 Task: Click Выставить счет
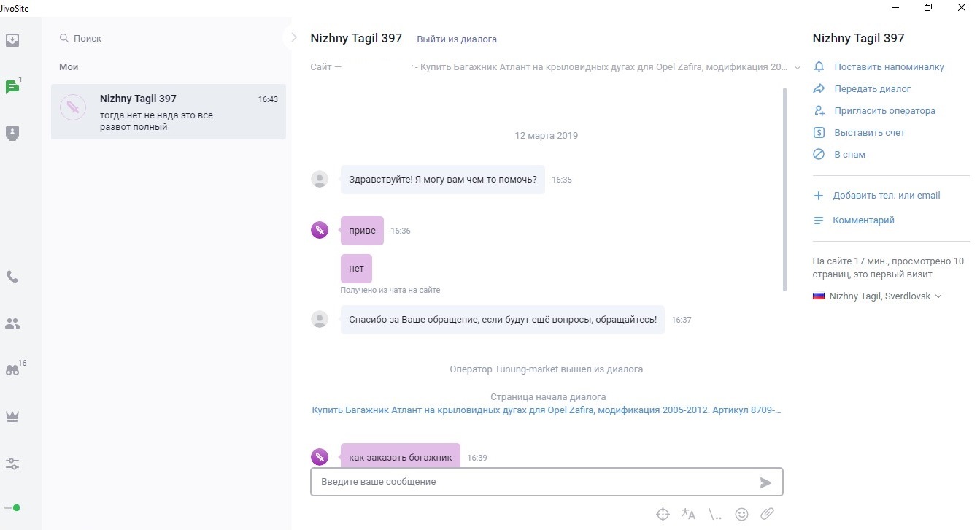tap(870, 133)
